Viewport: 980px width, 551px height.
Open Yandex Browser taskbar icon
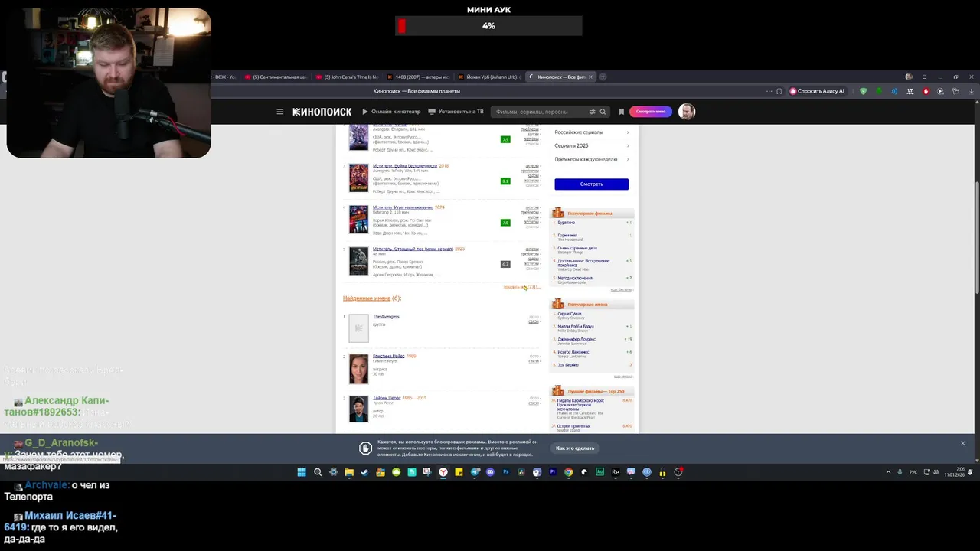tap(443, 472)
